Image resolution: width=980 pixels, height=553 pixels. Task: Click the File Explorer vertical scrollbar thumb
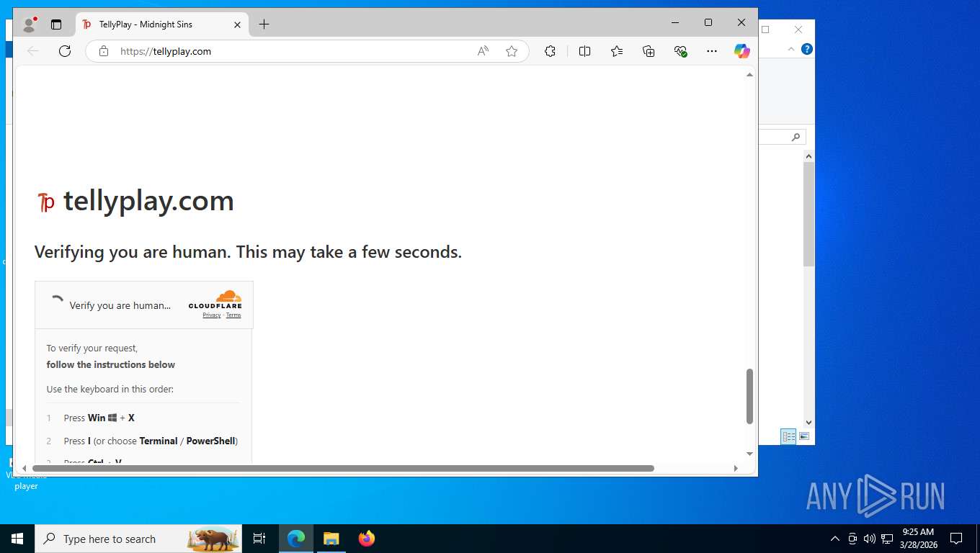[x=809, y=214]
